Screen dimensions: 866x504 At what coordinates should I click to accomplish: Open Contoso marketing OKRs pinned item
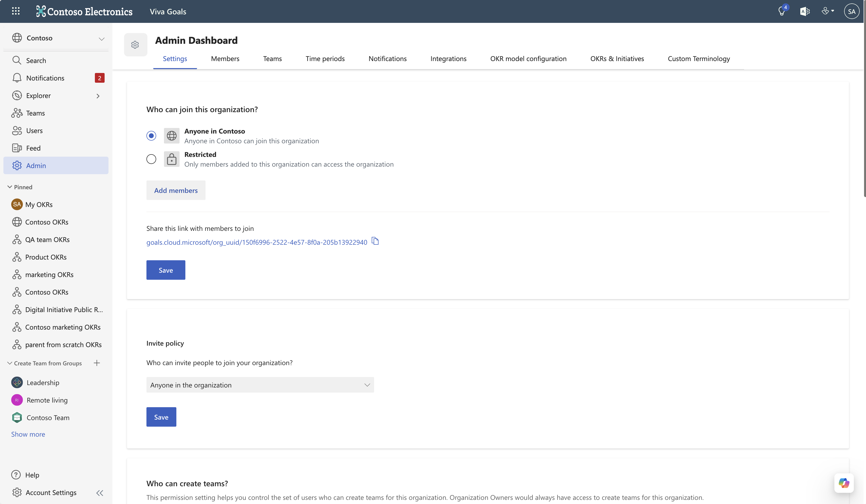tap(56, 327)
